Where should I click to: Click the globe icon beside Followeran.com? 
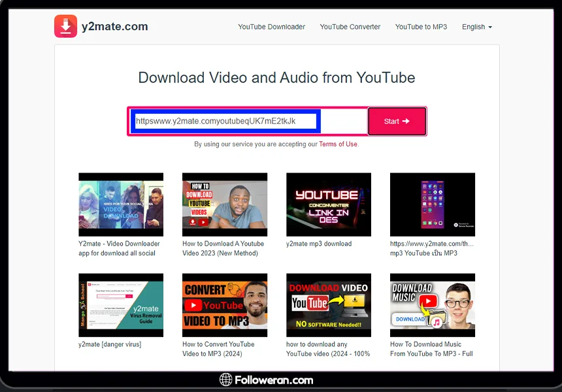tap(226, 380)
